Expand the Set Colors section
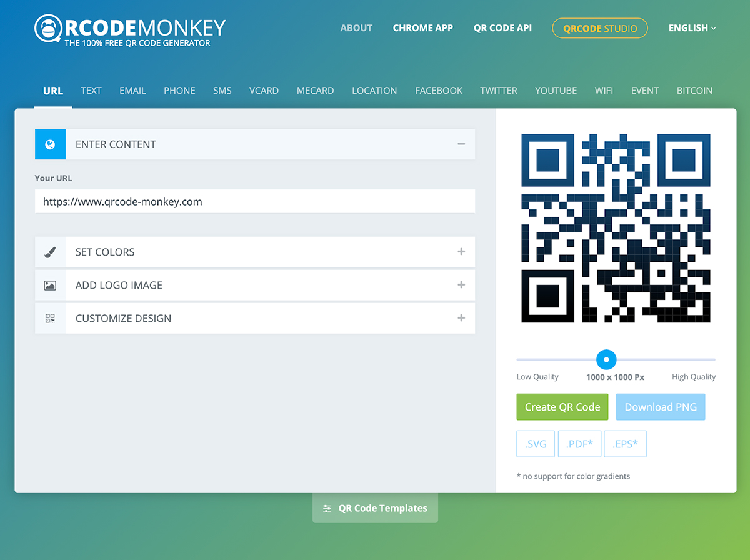The width and height of the screenshot is (750, 560). (x=461, y=252)
